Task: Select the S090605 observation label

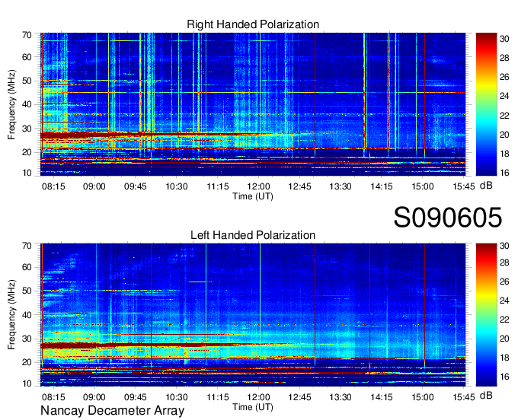Action: click(x=448, y=217)
